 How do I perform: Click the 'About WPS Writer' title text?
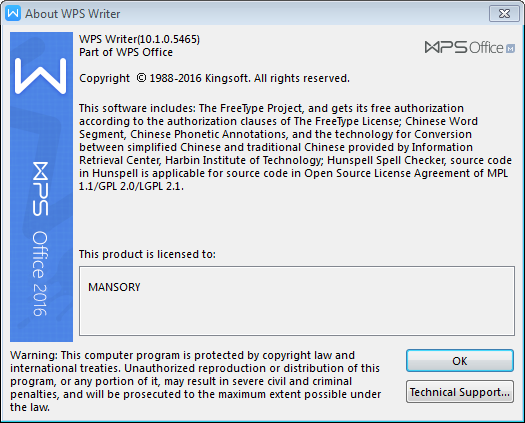(73, 14)
